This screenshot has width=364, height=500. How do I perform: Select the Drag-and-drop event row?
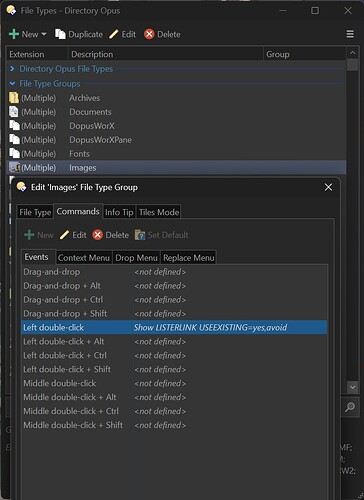(x=174, y=272)
